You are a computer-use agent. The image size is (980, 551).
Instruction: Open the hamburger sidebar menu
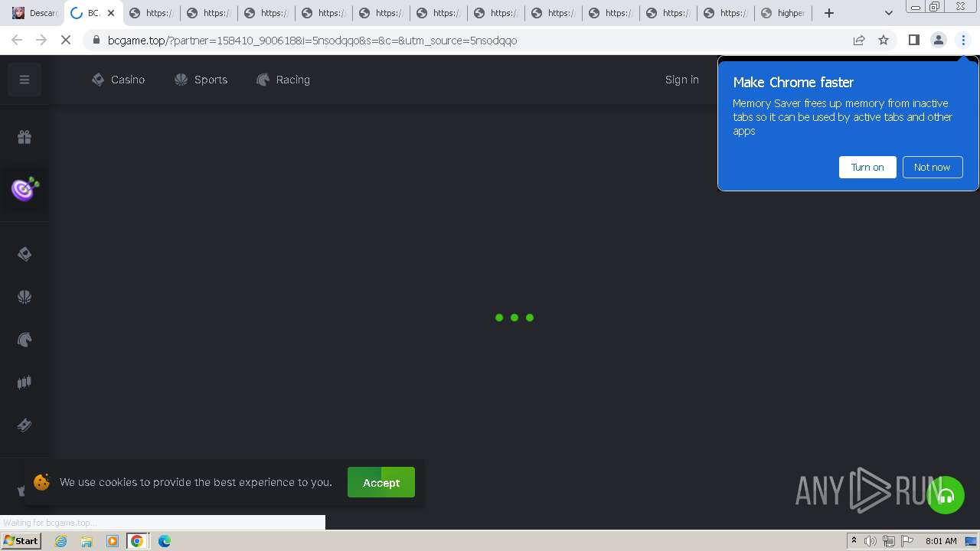(x=24, y=80)
